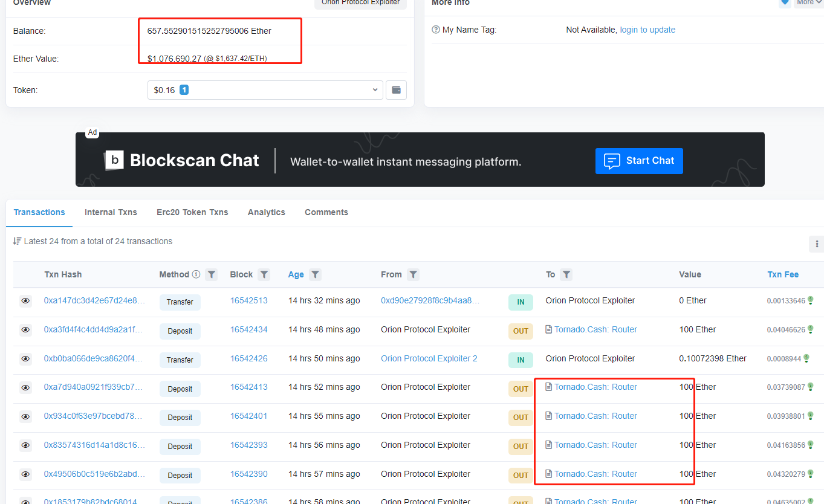The width and height of the screenshot is (824, 504).
Task: Click the Deposit badge for block 16542434
Action: pos(180,331)
